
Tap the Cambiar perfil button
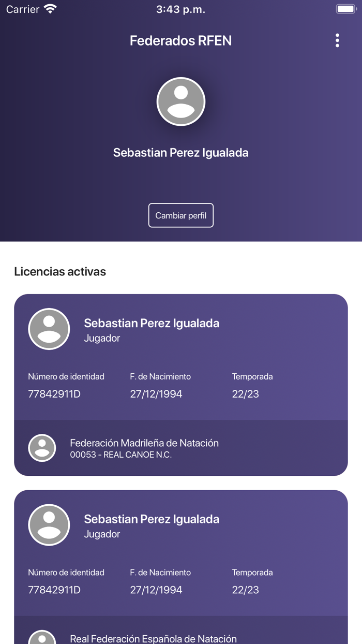coord(181,215)
